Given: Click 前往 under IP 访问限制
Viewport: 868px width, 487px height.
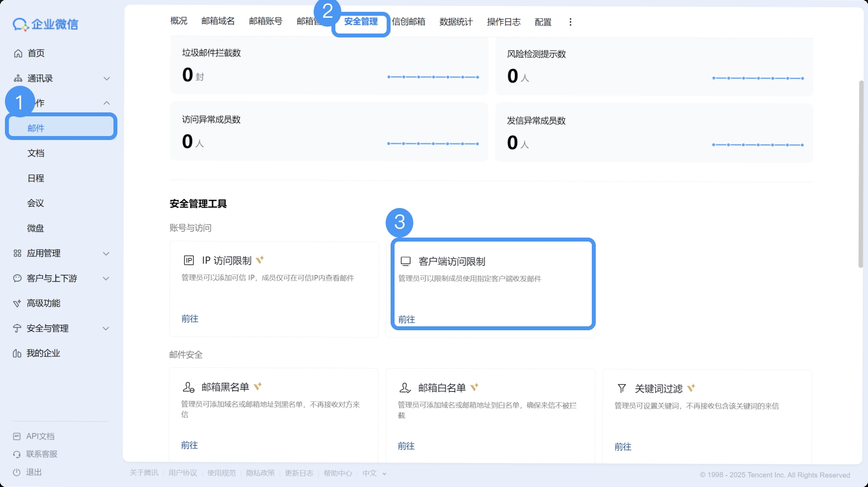Looking at the screenshot, I should (x=190, y=318).
